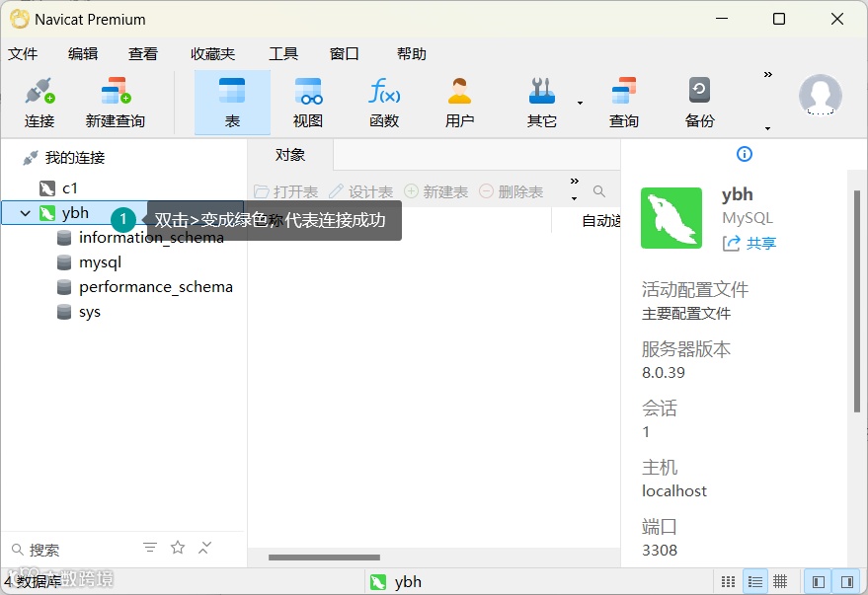The height and width of the screenshot is (595, 868).
Task: Open the dropdown arrow next to 其它
Action: (580, 103)
